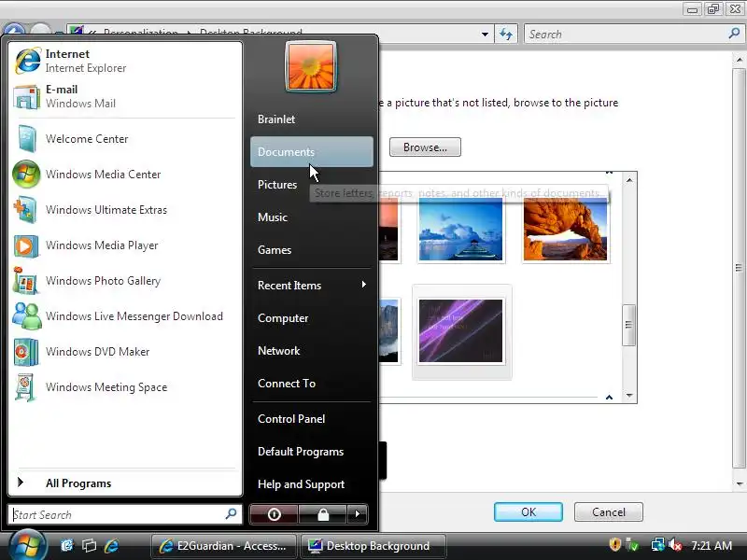Click wallpaper list scroll down arrow

coord(629,396)
